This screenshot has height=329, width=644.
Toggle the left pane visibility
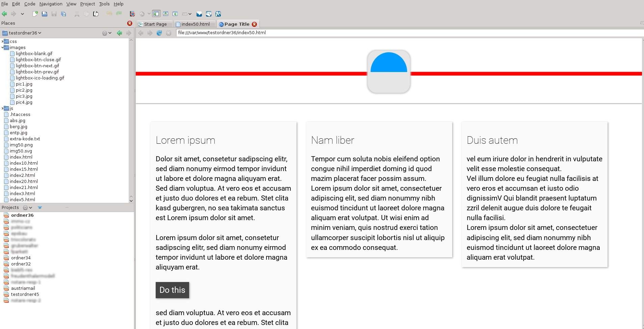pyautogui.click(x=156, y=14)
